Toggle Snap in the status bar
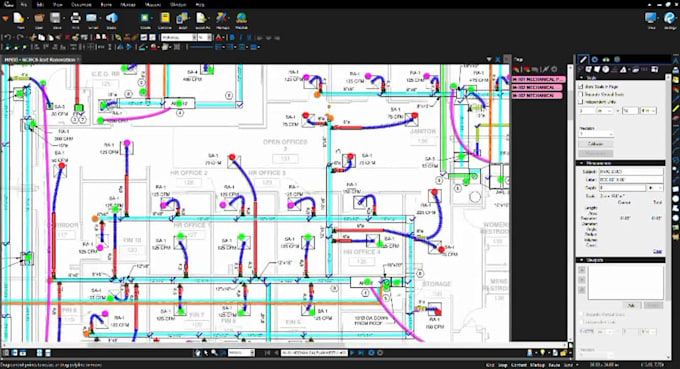680x369 pixels. (503, 365)
